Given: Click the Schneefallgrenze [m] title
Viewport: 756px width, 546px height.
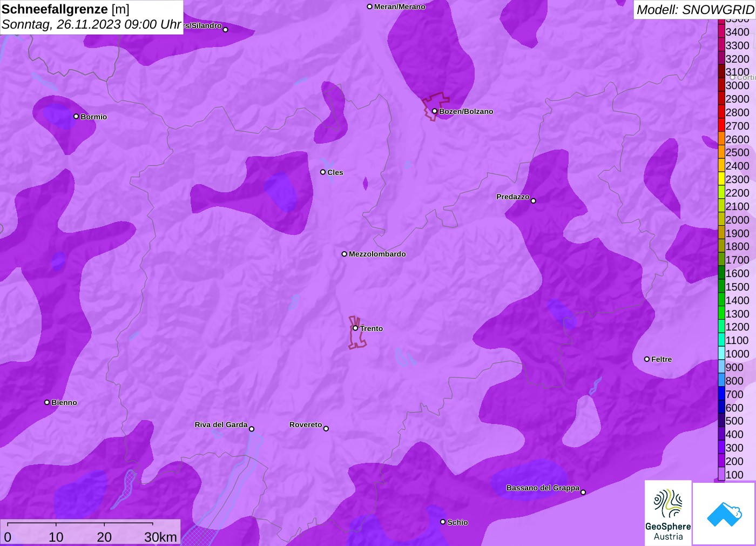Looking at the screenshot, I should click(x=66, y=9).
